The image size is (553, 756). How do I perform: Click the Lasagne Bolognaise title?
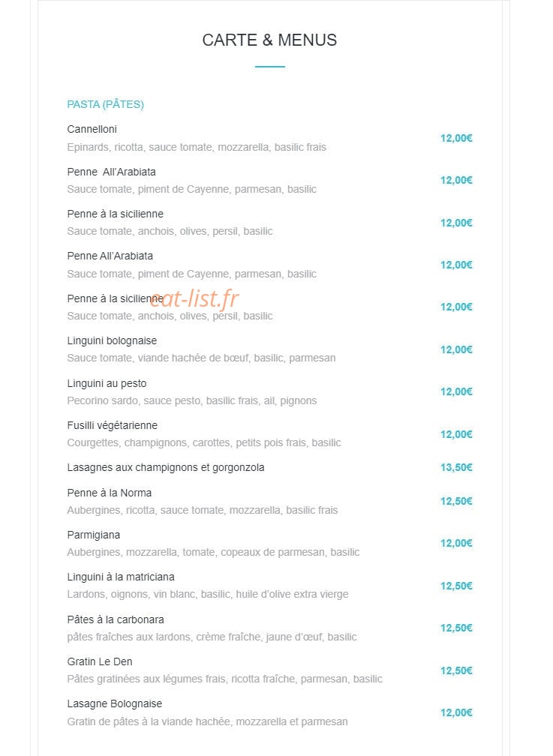click(114, 704)
